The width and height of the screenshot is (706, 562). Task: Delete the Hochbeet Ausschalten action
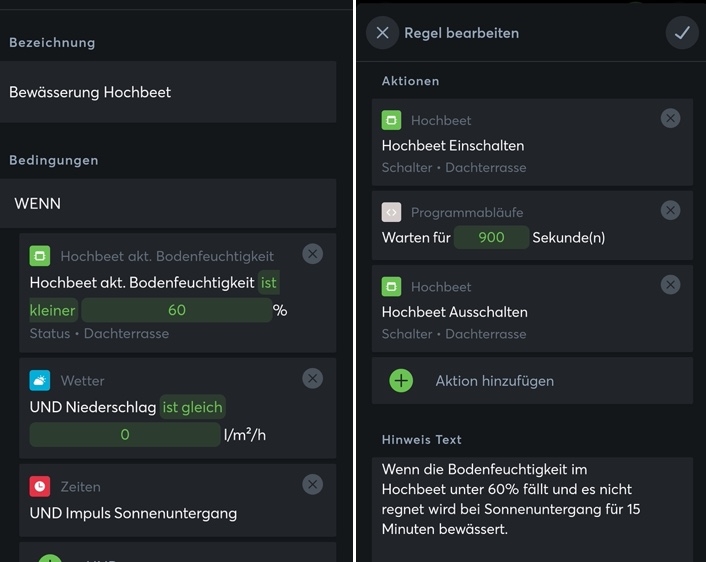671,285
